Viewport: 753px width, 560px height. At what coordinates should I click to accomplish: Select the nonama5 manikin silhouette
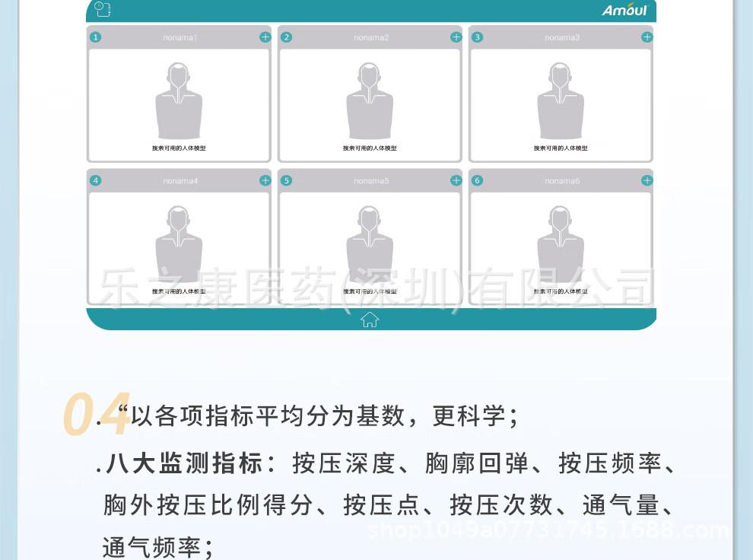[x=370, y=245]
